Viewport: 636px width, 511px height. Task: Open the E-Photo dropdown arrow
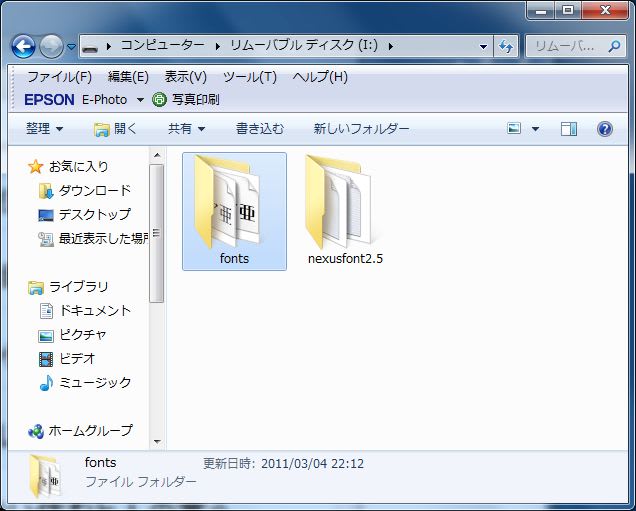[140, 100]
